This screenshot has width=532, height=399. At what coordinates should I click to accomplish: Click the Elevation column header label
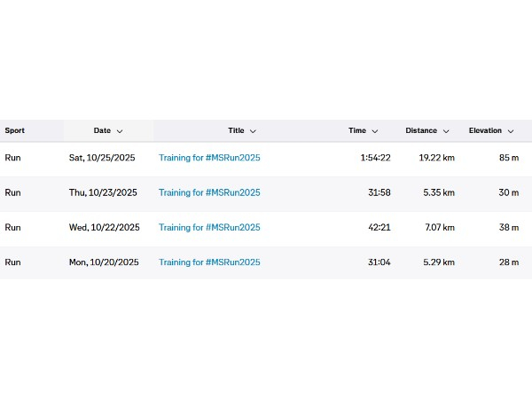pyautogui.click(x=485, y=130)
